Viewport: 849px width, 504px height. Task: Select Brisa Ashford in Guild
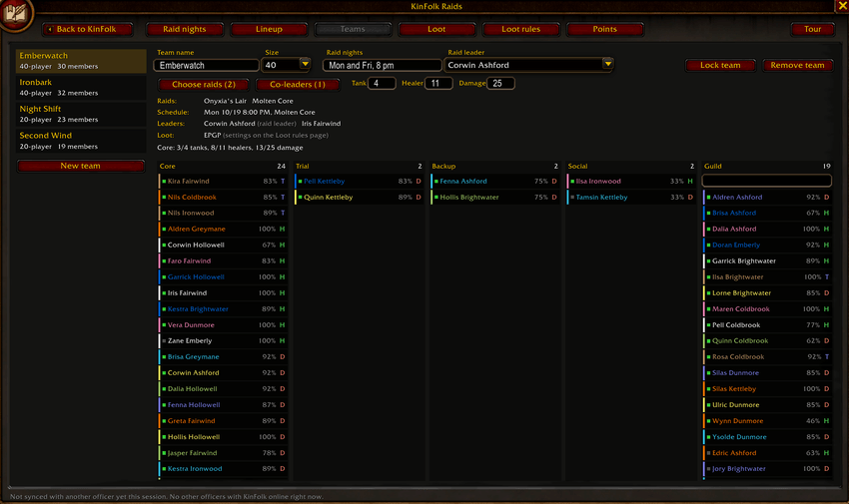click(767, 213)
